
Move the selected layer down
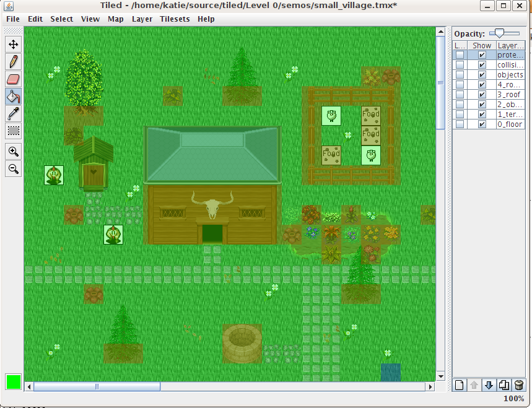(x=489, y=385)
